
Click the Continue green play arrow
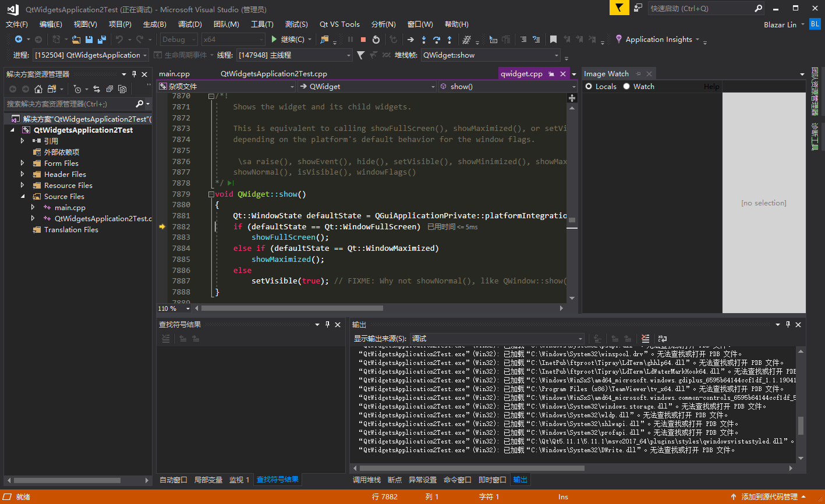pos(274,40)
